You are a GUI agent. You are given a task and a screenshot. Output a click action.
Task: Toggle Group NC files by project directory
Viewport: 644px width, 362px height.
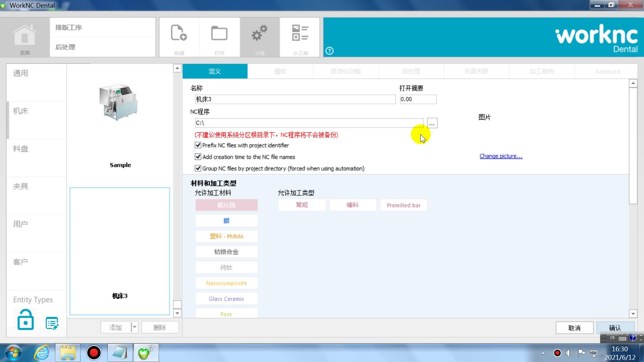[198, 168]
